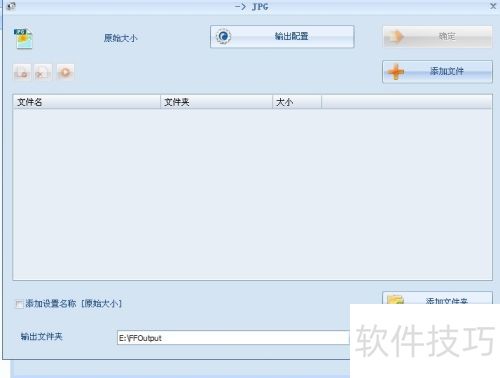
Task: Click the first disabled toolbar icon
Action: click(x=22, y=72)
